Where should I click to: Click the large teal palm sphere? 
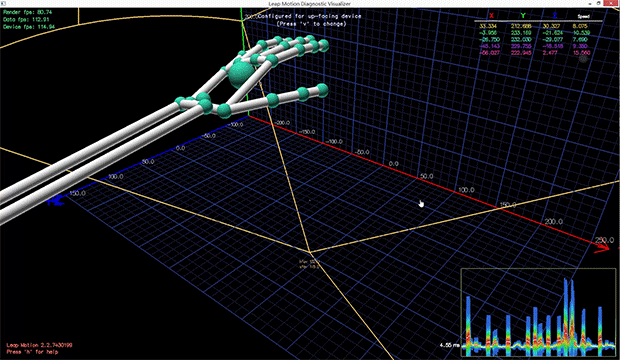(241, 74)
